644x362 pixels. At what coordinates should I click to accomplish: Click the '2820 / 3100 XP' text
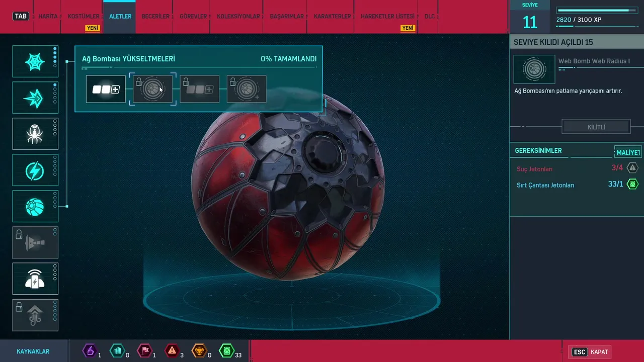579,20
